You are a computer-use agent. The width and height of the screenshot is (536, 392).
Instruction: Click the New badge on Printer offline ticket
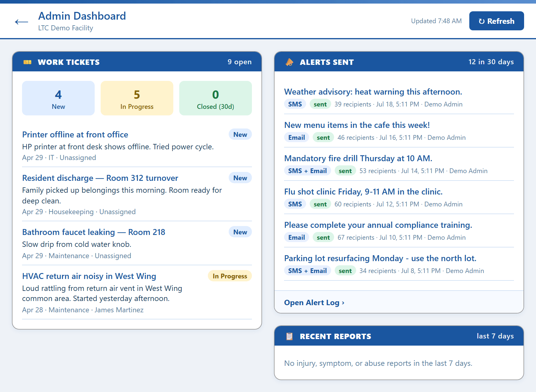240,134
